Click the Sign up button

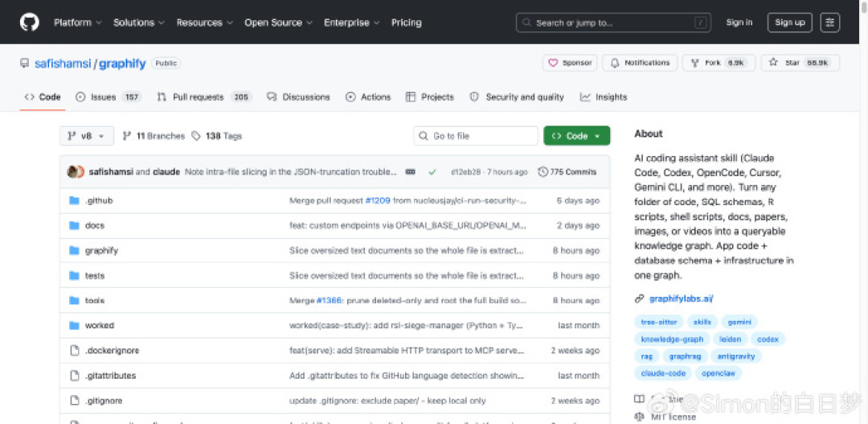790,23
